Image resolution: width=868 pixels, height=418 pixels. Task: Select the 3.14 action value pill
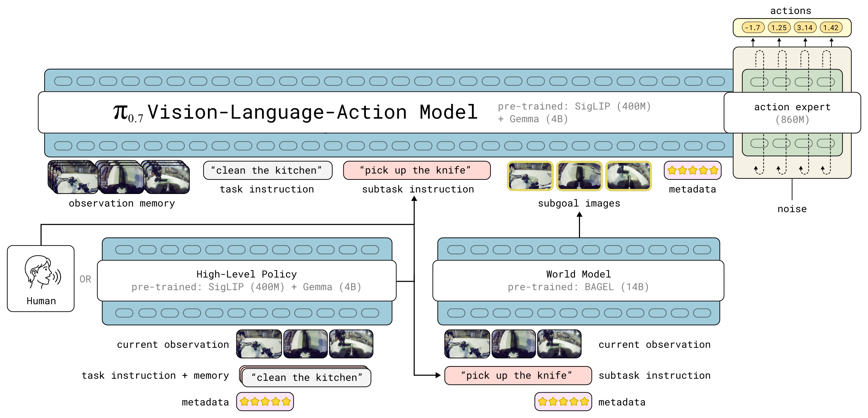pyautogui.click(x=805, y=28)
